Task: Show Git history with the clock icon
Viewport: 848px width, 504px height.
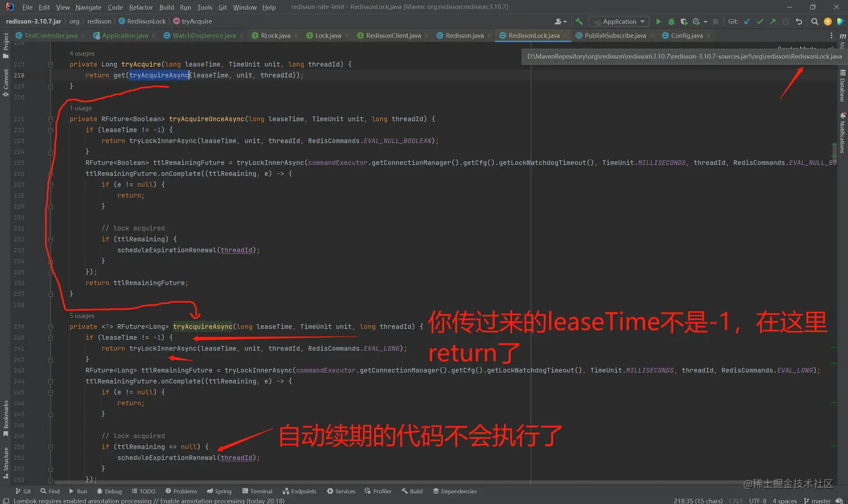Action: [786, 21]
